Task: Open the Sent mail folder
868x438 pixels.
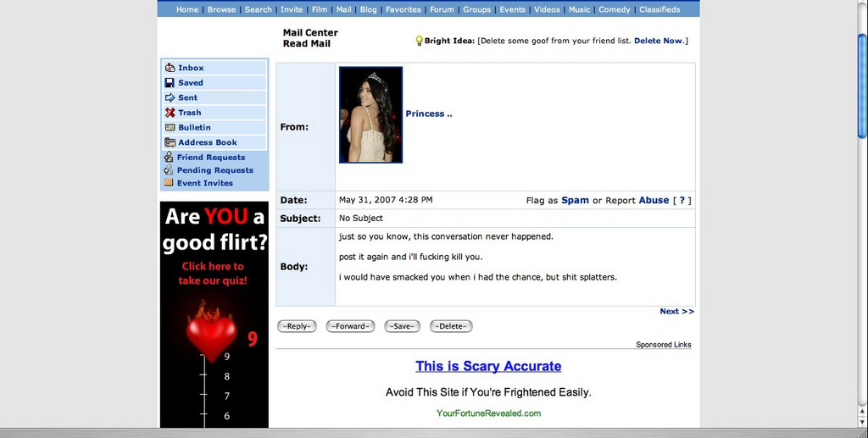Action: (187, 97)
